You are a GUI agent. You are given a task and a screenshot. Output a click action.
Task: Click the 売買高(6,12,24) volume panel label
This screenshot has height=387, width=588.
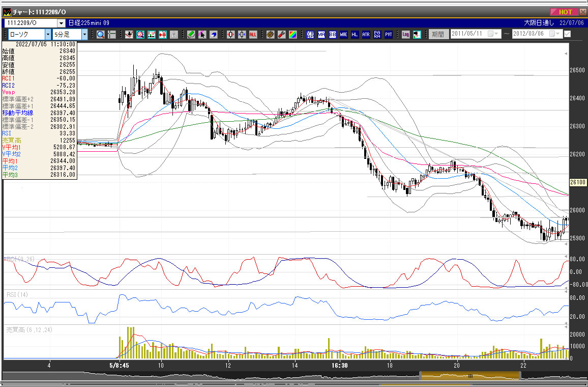click(30, 330)
